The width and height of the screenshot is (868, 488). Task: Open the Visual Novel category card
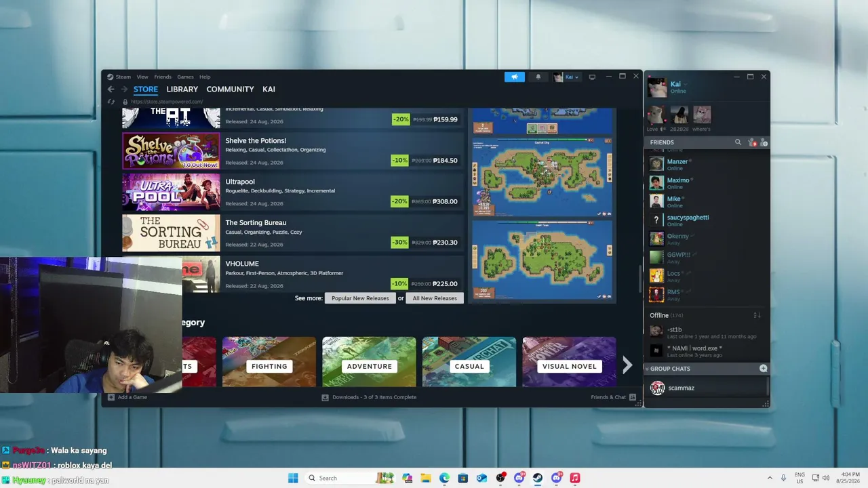569,362
